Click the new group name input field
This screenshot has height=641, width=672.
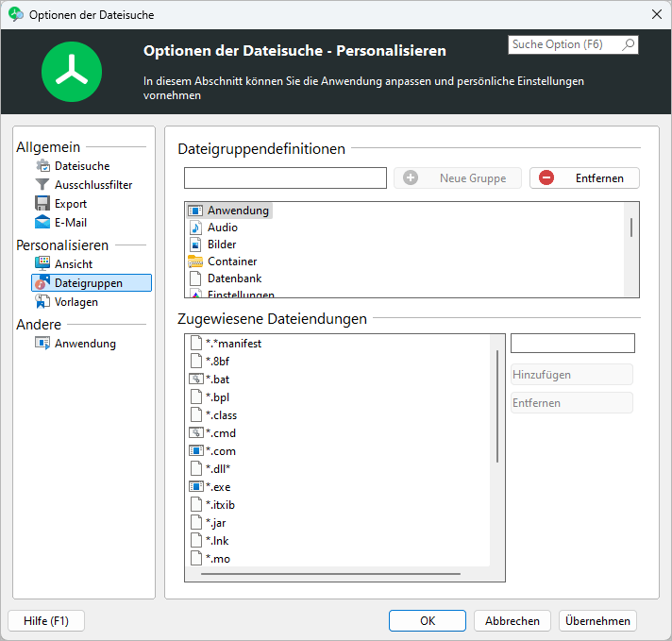pyautogui.click(x=285, y=177)
